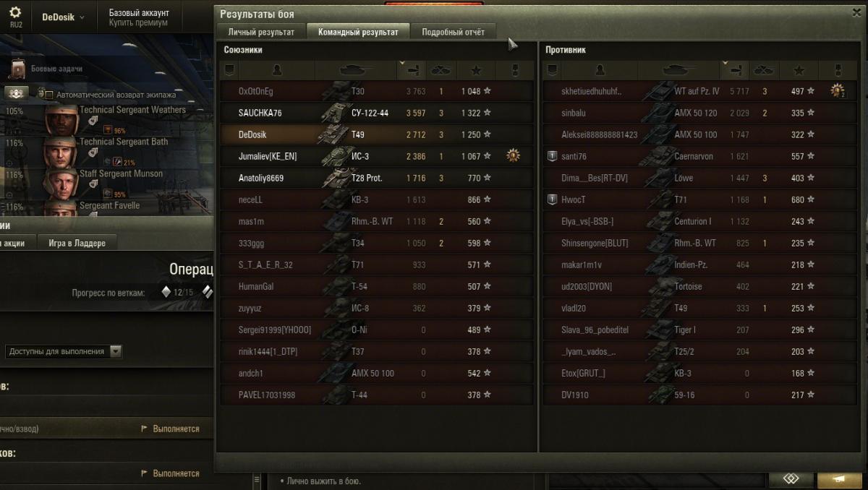The height and width of the screenshot is (490, 868).
Task: Click the Купить премиум link
Action: (x=138, y=23)
